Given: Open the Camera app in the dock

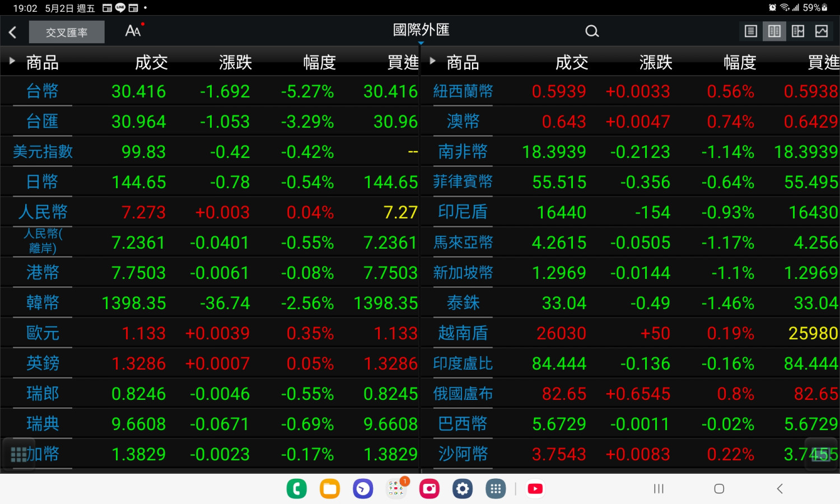Looking at the screenshot, I should (430, 489).
